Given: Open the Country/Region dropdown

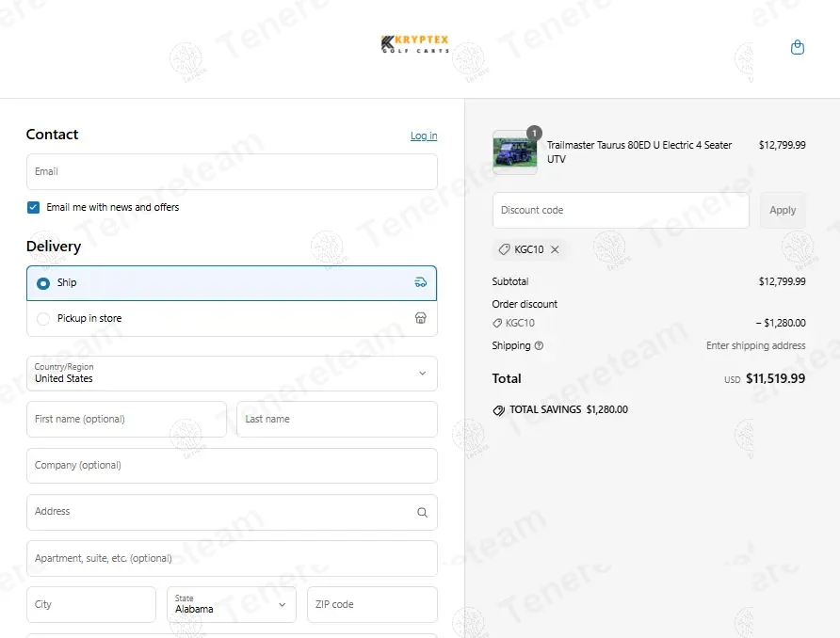Looking at the screenshot, I should click(x=232, y=374).
